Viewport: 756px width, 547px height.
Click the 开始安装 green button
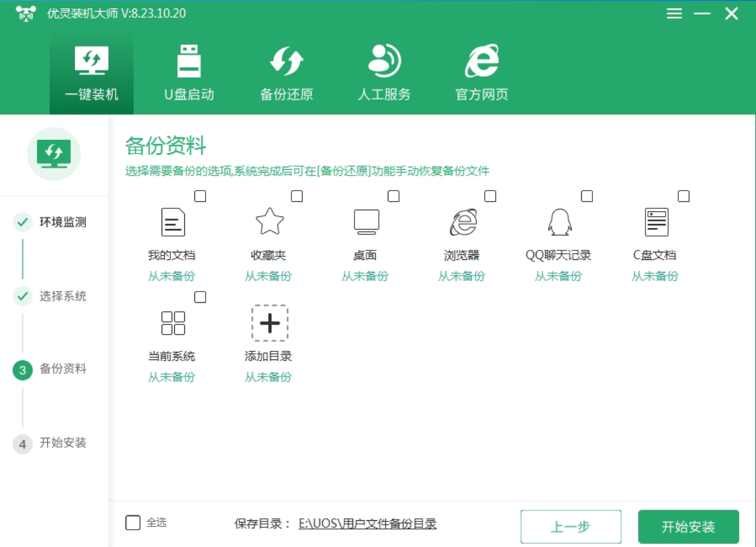(x=689, y=527)
